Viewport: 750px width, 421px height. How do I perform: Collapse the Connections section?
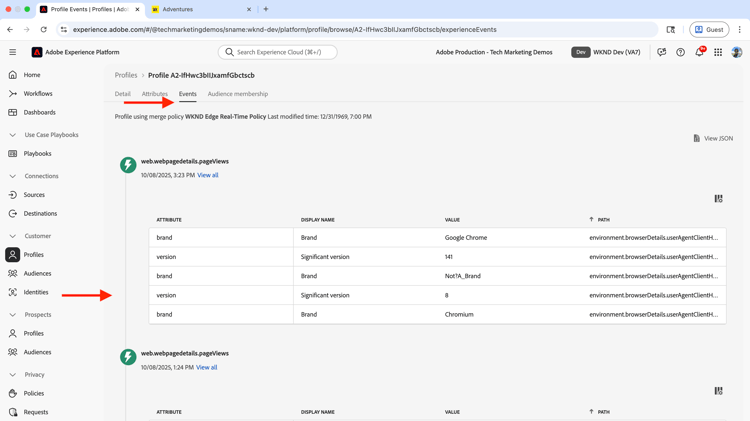(x=12, y=176)
